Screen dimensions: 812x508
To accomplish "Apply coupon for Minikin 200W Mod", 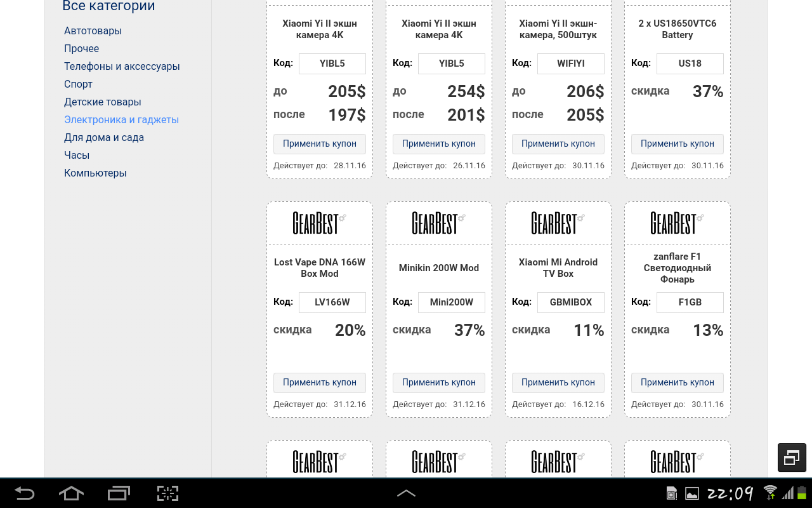I will [x=439, y=382].
